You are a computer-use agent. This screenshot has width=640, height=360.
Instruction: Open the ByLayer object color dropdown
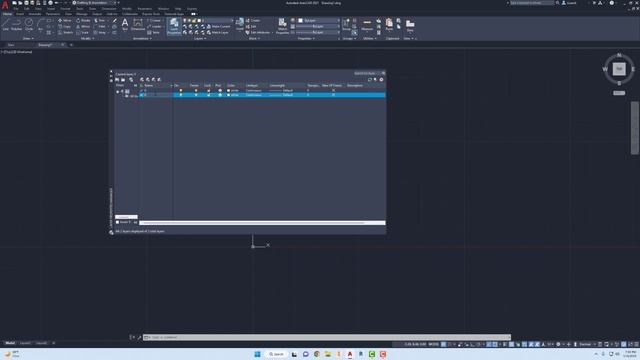click(x=318, y=20)
